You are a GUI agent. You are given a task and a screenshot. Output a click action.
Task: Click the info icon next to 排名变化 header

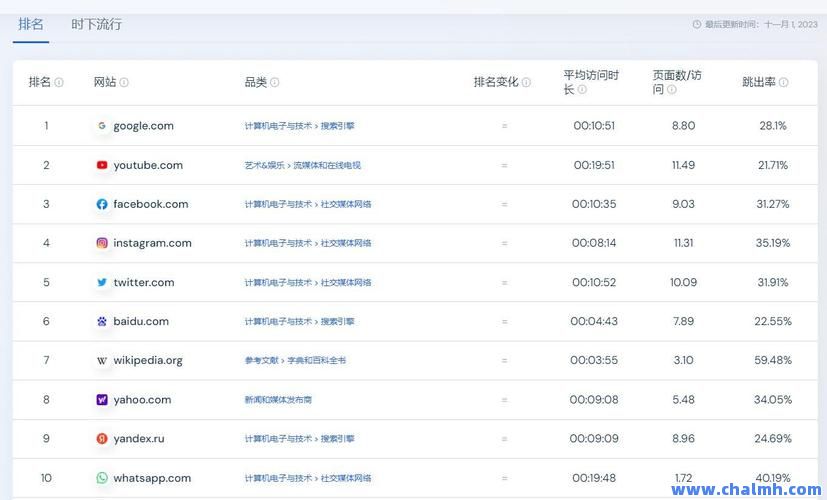pos(526,82)
